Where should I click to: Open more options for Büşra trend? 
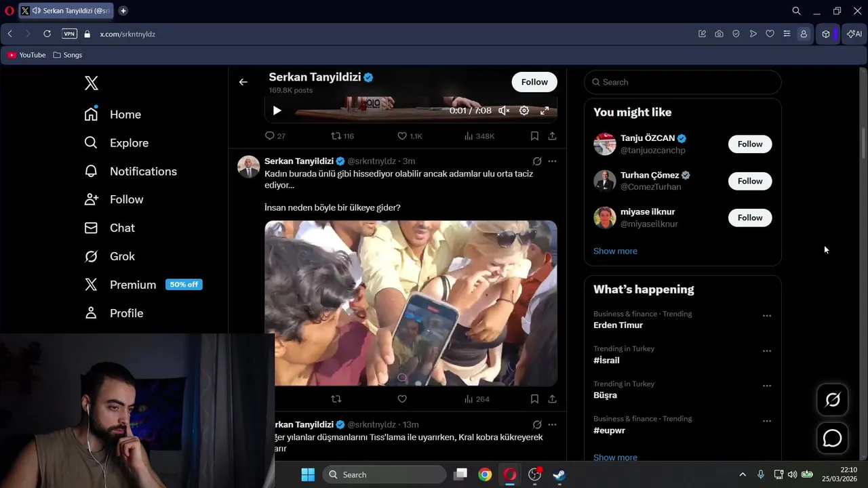767,386
